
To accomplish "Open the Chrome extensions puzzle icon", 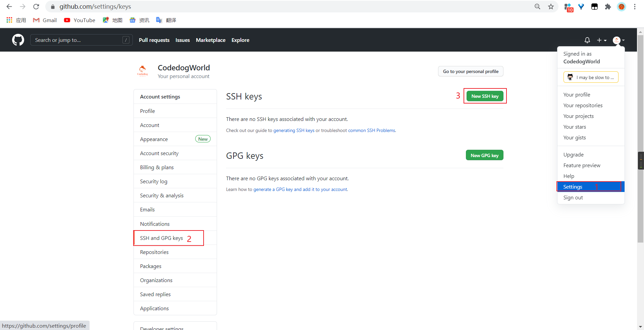I will coord(608,7).
